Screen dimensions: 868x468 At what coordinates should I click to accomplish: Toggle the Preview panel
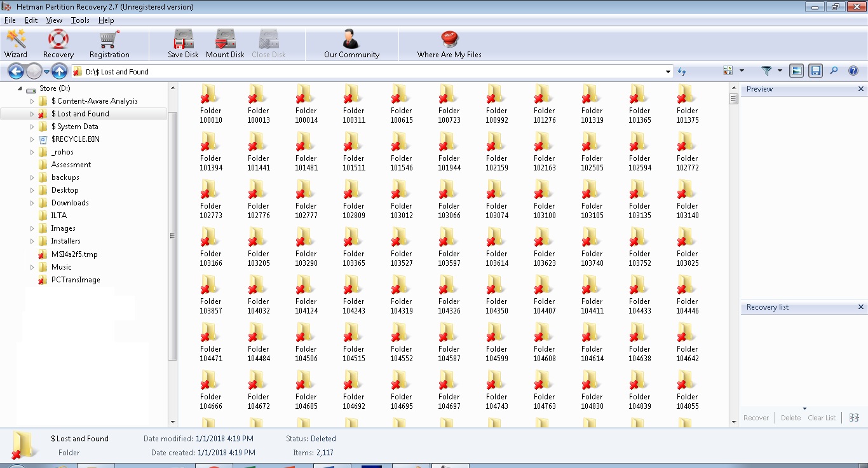tap(796, 71)
